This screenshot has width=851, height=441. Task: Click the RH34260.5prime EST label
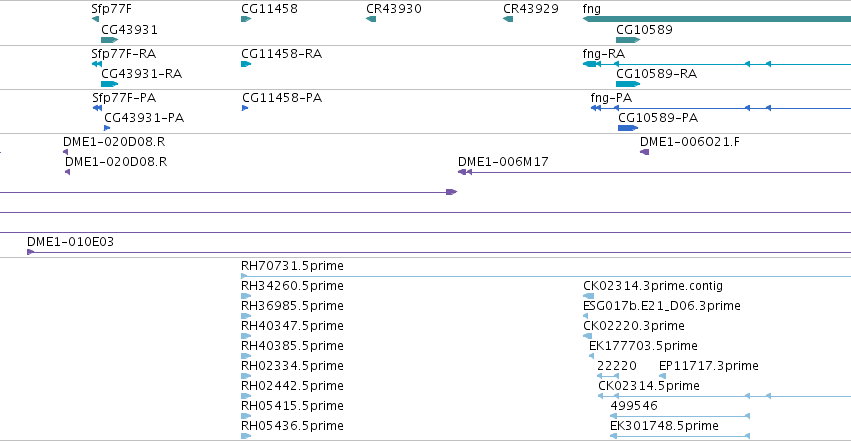coord(293,286)
